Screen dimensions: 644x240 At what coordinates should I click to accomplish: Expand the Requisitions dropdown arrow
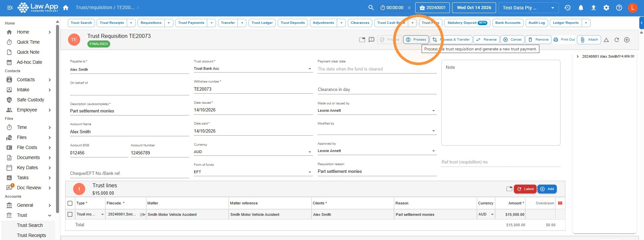169,23
